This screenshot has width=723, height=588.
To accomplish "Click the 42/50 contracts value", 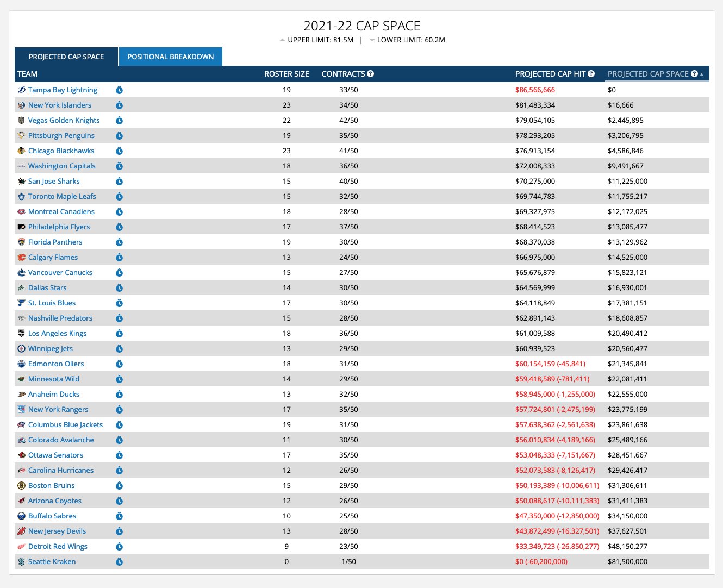I will [x=348, y=121].
